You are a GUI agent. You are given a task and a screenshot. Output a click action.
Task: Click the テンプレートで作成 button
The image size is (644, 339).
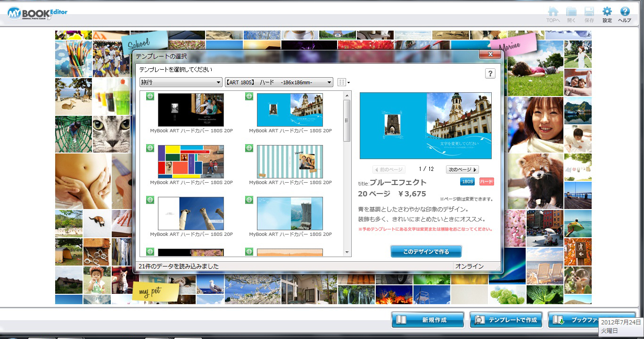[x=506, y=320]
